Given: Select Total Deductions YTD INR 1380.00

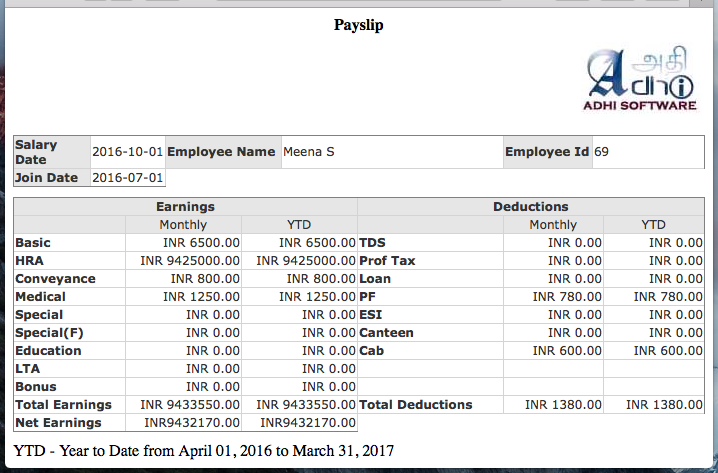Looking at the screenshot, I should click(x=664, y=405).
